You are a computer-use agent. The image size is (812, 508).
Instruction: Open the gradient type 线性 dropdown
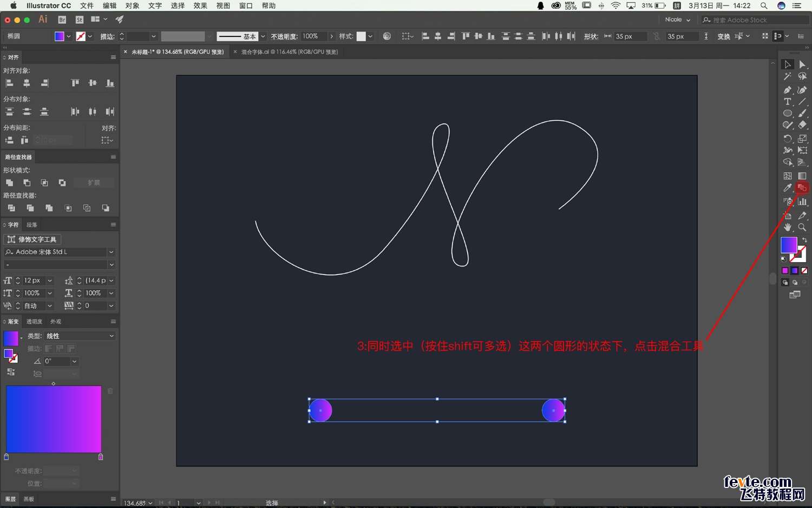pos(80,336)
